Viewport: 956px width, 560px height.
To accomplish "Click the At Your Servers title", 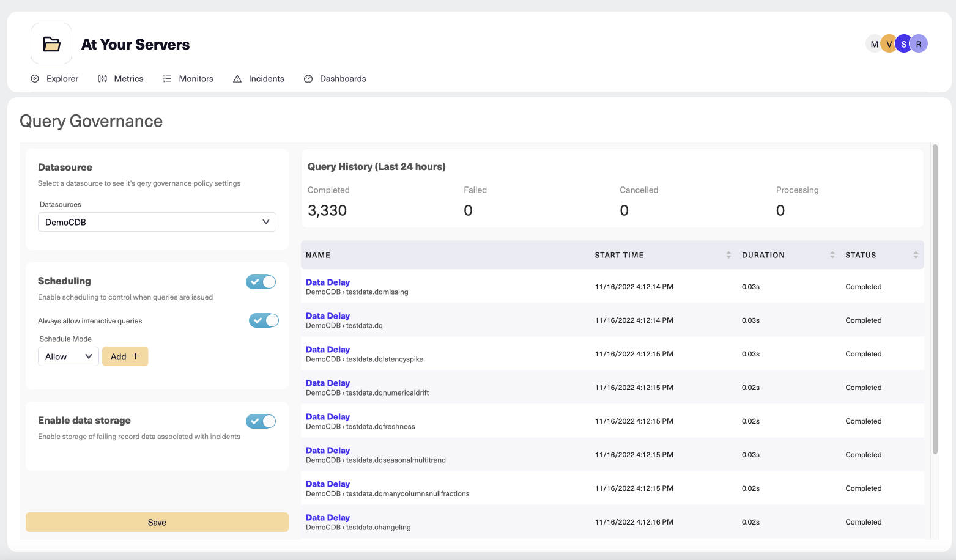I will click(x=135, y=45).
